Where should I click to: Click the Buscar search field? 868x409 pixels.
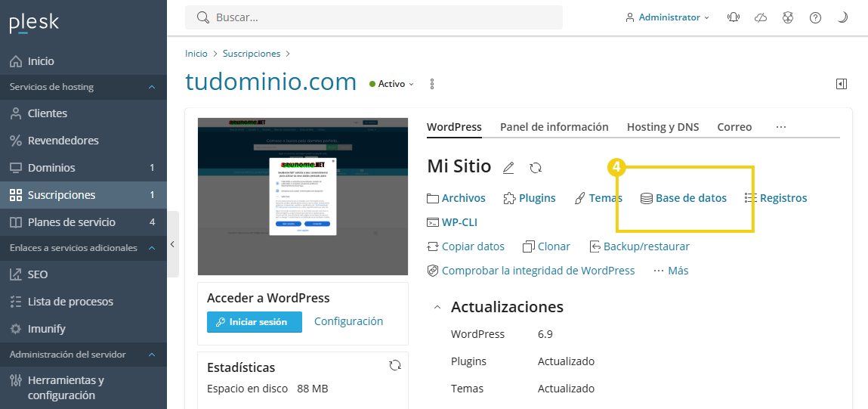pyautogui.click(x=374, y=17)
